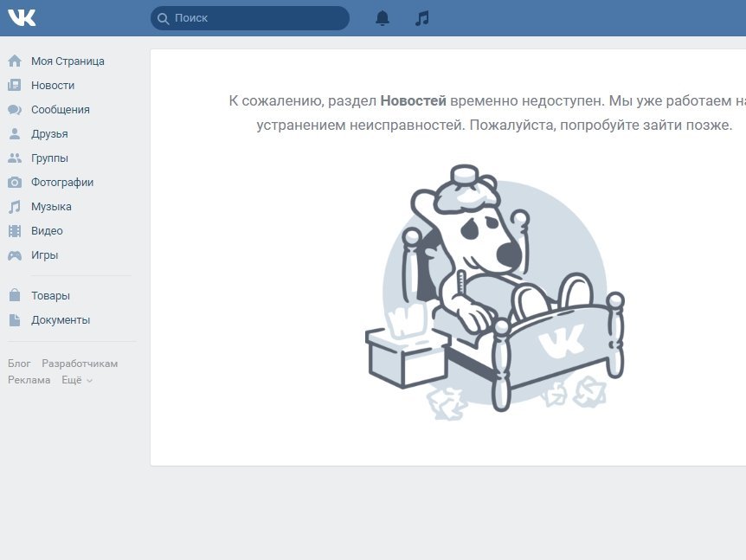Open the notifications bell icon
This screenshot has width=746, height=560.
pos(383,18)
